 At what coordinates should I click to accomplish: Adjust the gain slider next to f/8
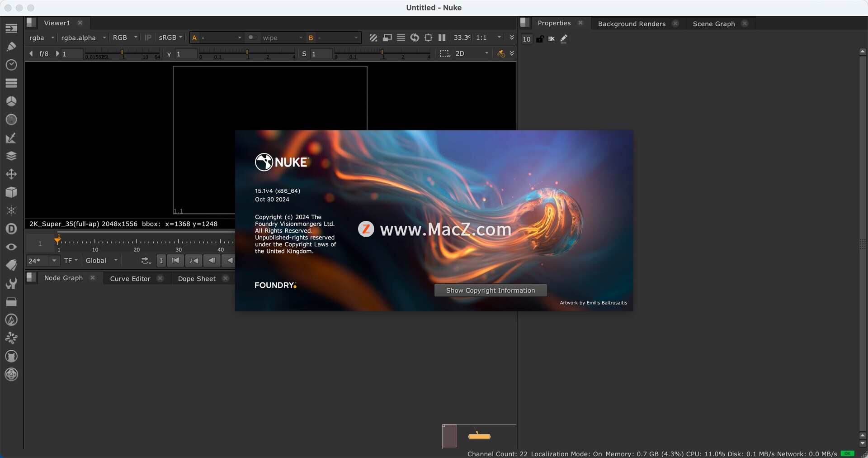[x=123, y=54]
